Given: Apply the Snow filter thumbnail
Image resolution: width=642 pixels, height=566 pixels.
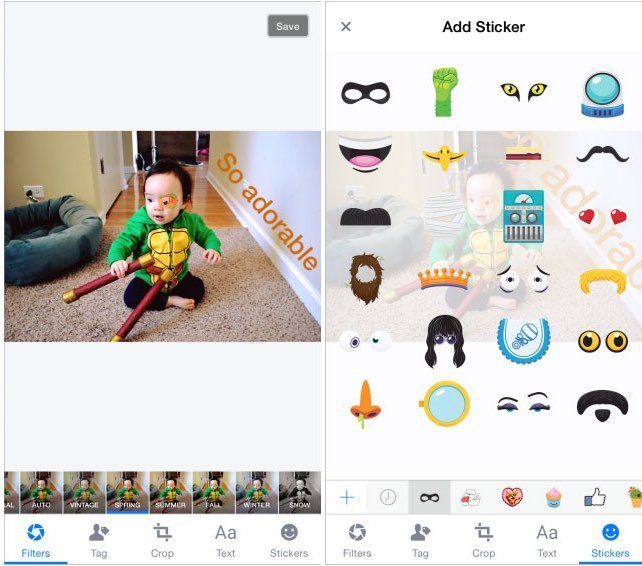Looking at the screenshot, I should 300,492.
